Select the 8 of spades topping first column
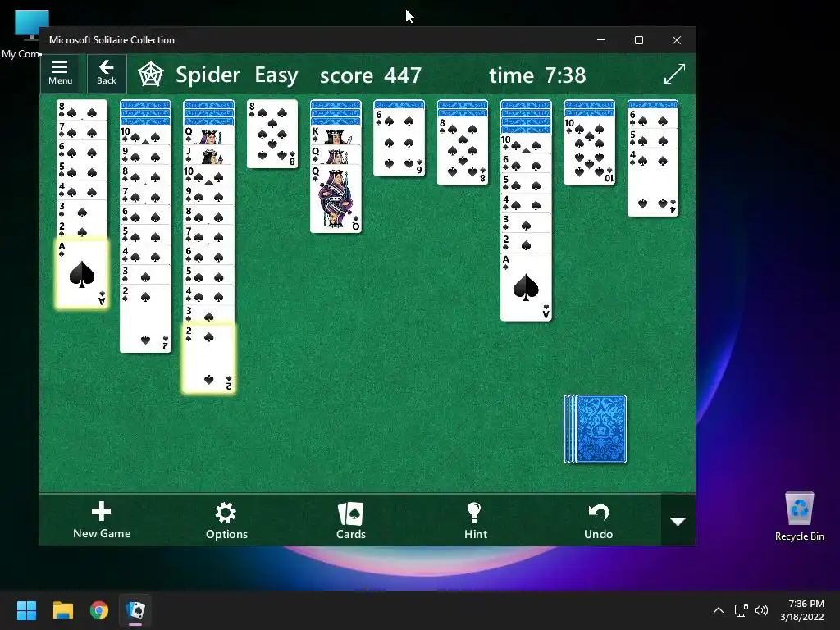This screenshot has height=630, width=840. pos(81,109)
